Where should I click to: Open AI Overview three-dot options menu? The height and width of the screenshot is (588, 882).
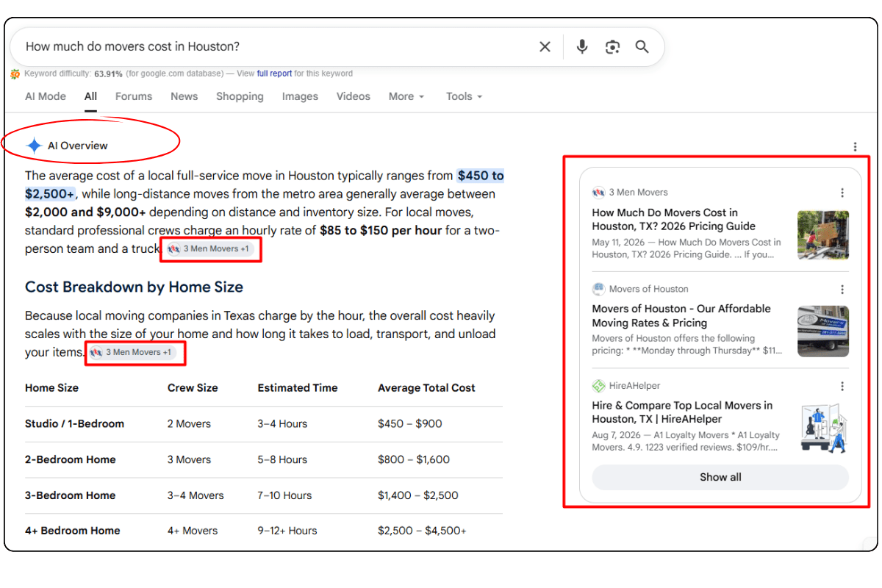[855, 147]
